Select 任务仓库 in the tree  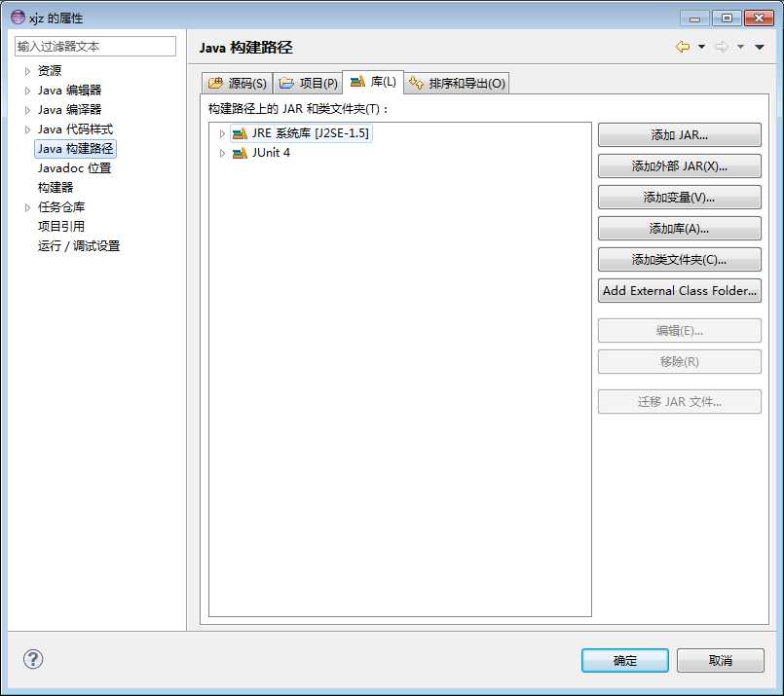pos(61,207)
